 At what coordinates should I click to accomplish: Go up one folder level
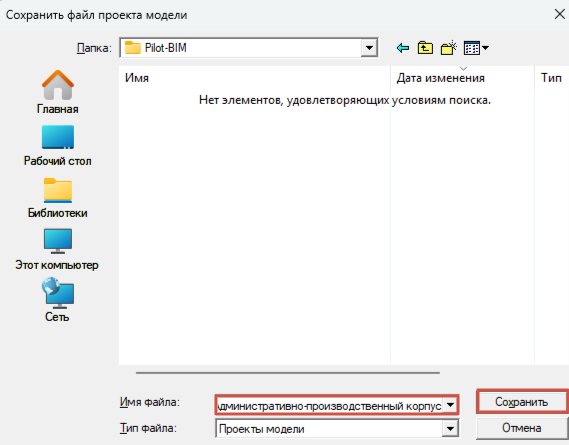click(x=425, y=48)
